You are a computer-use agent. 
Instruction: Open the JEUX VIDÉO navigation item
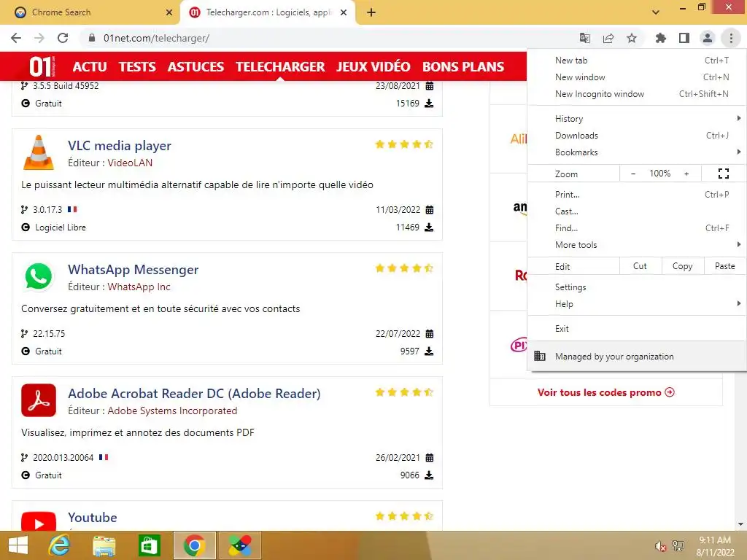(x=373, y=66)
